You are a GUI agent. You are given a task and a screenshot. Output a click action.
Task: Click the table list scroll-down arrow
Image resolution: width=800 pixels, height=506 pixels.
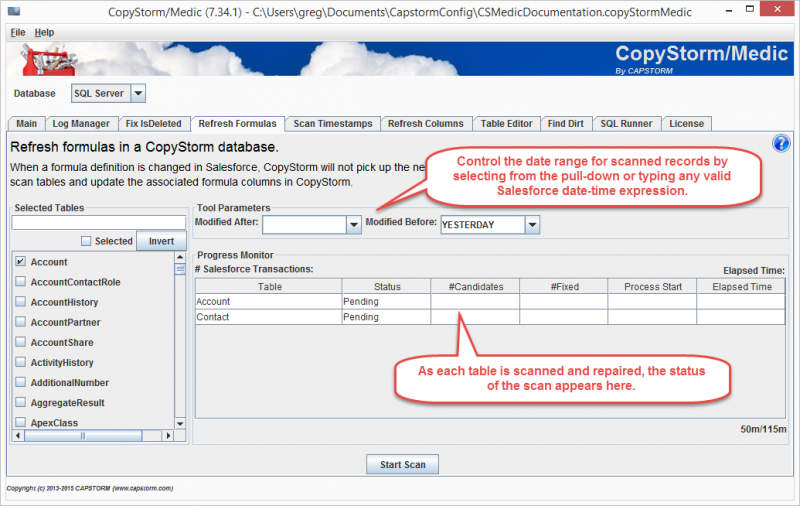(x=180, y=423)
